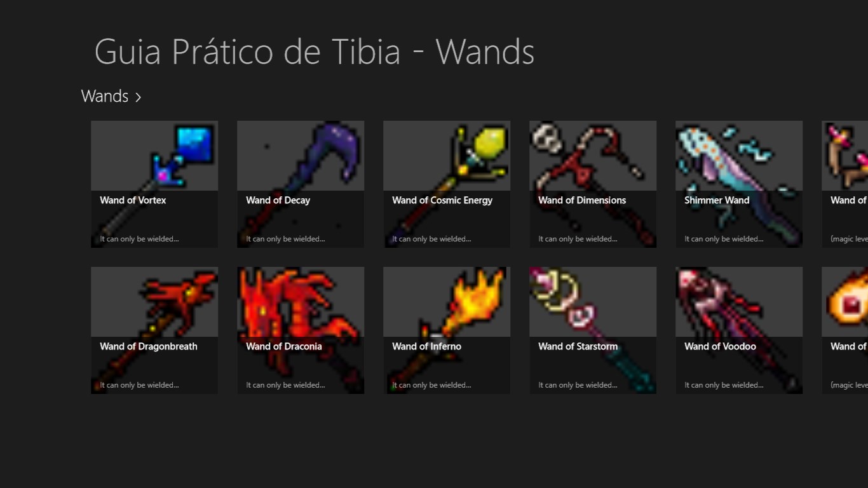
Task: Expand the Wands section header
Action: 111,97
